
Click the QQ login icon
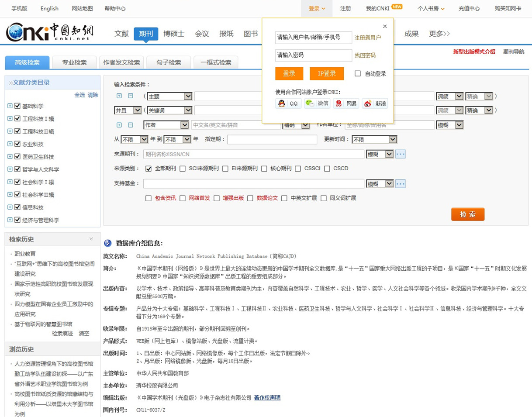[x=288, y=103]
